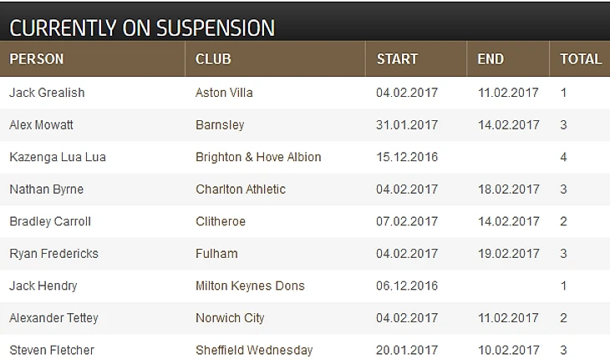Click the PERSON column header
This screenshot has width=610, height=364.
[36, 59]
